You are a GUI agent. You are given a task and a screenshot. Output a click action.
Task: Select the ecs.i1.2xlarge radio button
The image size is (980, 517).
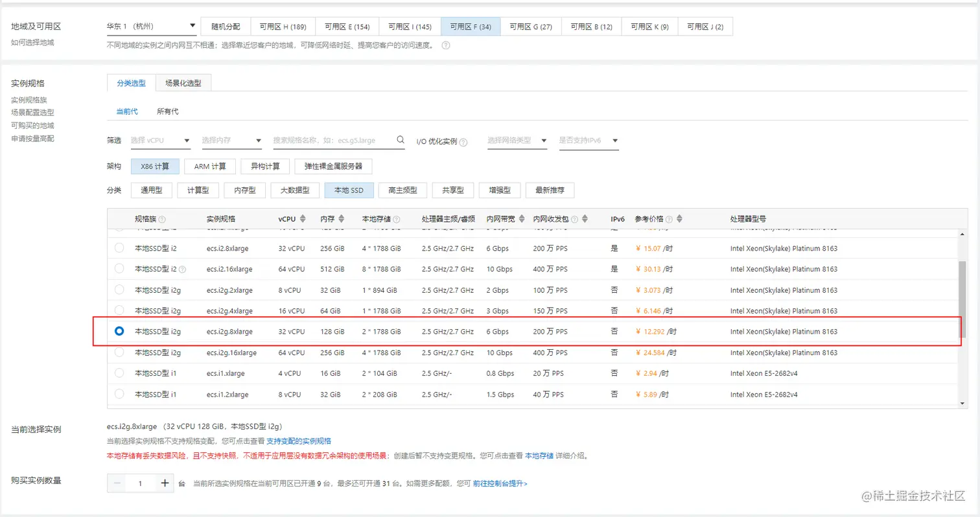(x=119, y=394)
